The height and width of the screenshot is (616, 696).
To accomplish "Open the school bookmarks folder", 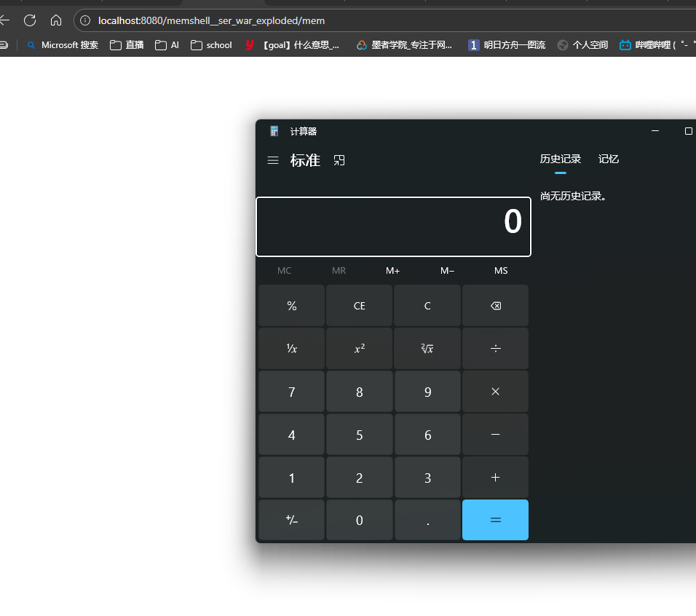I will click(211, 45).
